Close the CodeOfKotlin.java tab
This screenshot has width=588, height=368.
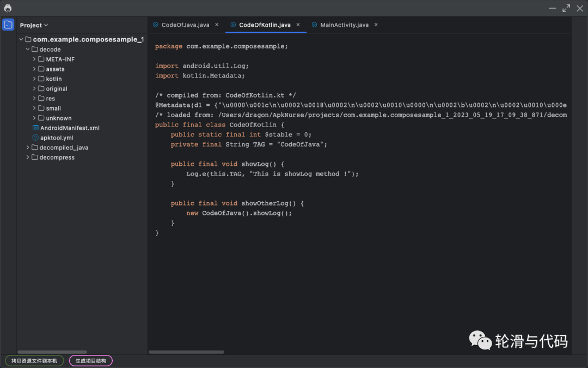click(298, 25)
